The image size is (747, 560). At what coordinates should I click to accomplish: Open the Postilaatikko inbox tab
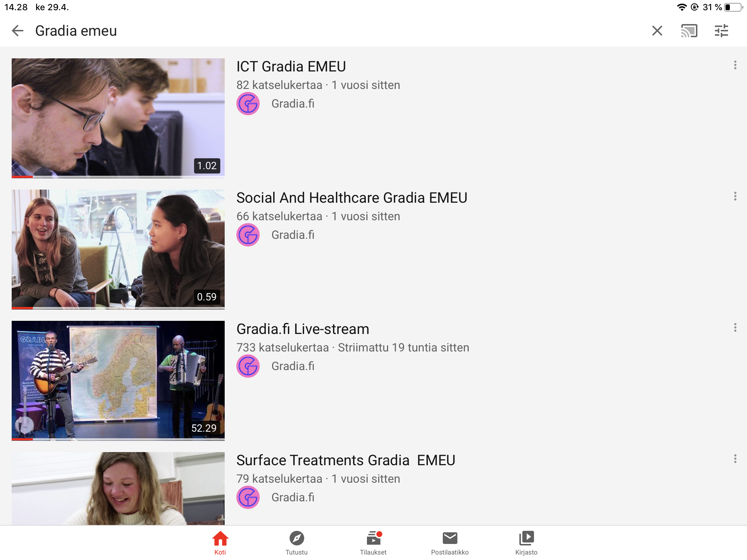pos(450,542)
